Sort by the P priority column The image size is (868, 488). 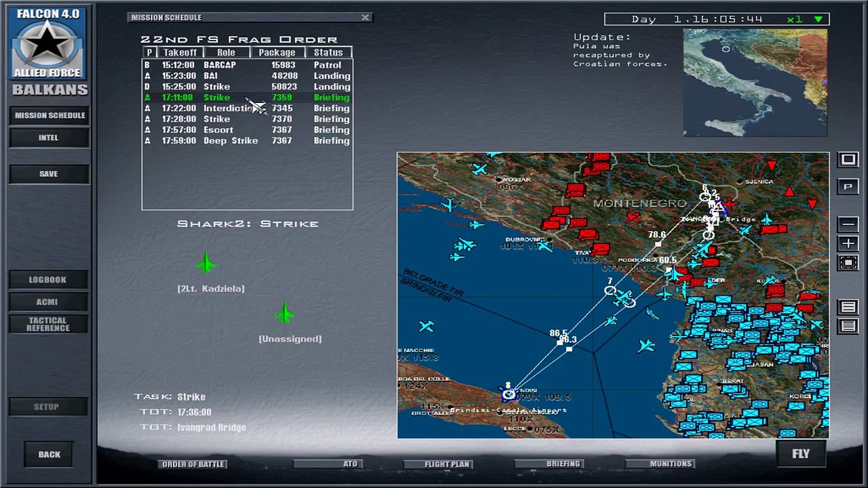149,52
